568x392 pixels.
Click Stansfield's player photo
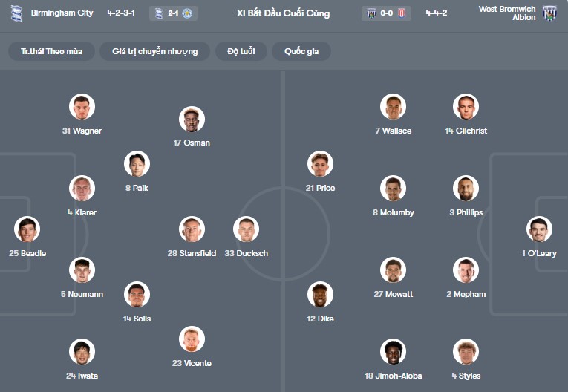pos(192,229)
